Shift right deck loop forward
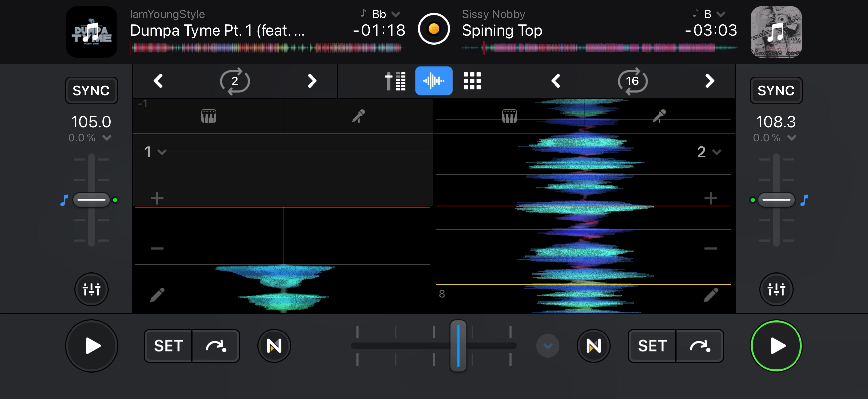Screen dimensions: 868x399 pos(710,81)
